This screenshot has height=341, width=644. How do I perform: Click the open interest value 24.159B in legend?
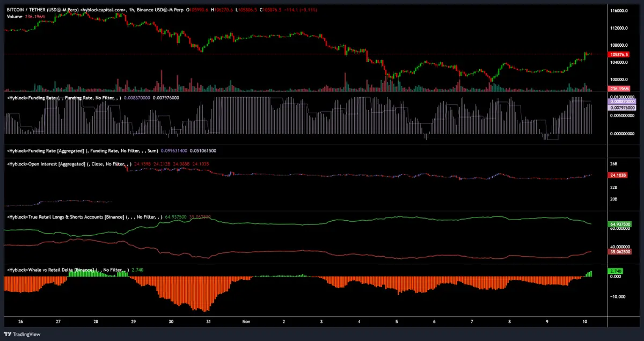coord(141,164)
